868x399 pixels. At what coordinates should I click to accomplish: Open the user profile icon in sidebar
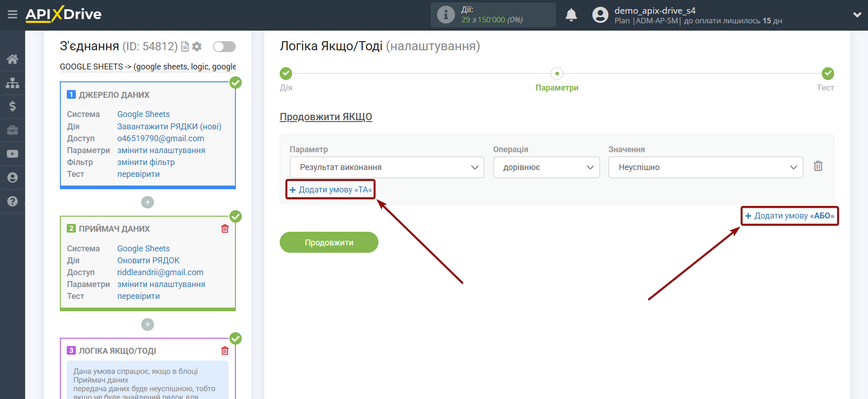pos(12,178)
